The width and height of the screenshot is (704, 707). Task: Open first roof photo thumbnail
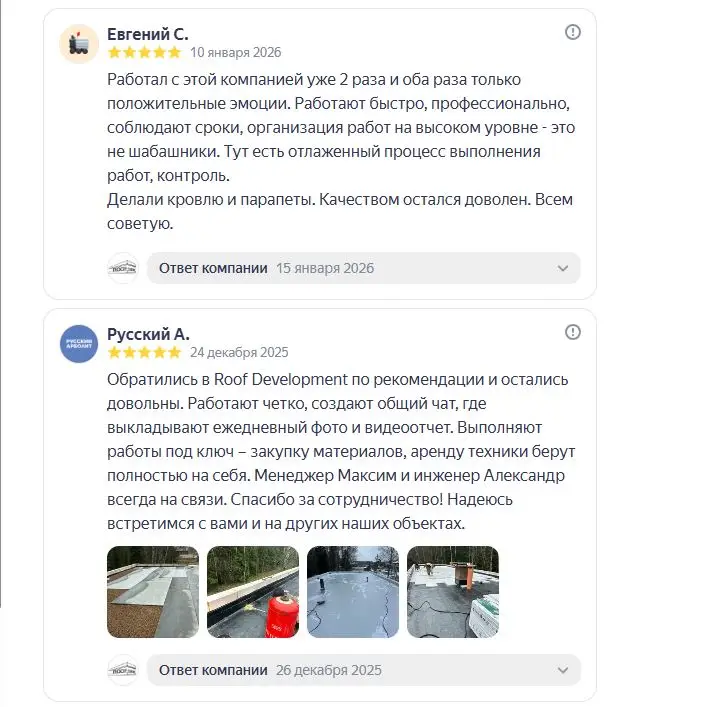click(153, 592)
